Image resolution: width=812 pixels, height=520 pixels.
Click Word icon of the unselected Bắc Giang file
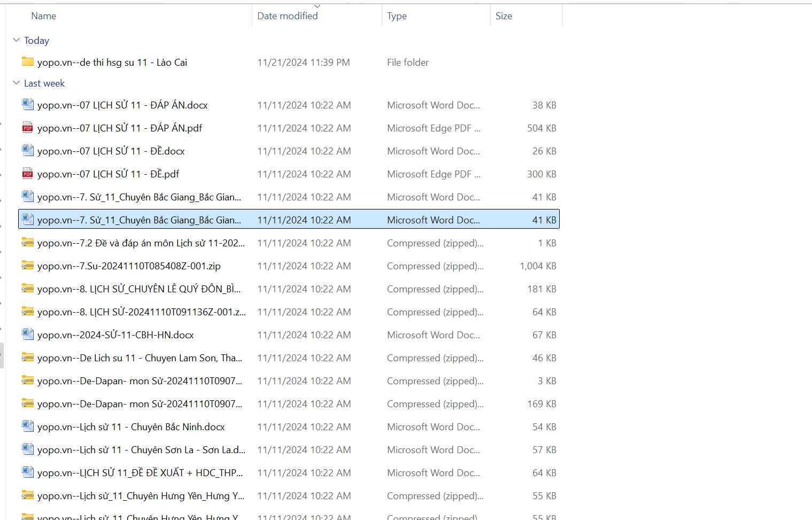coord(28,197)
